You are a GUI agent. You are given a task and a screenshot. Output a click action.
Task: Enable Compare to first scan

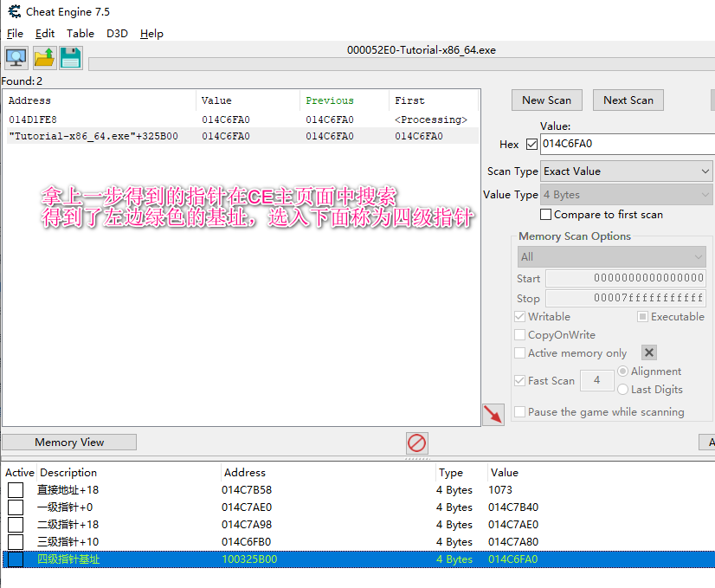click(545, 215)
